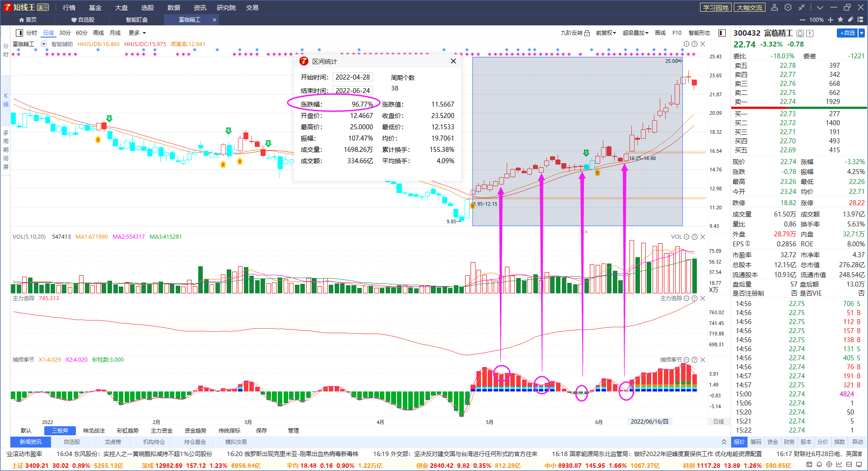This screenshot has width=868, height=471.
Task: Toggle 多周期同屏 in left sidebar
Action: (x=6, y=150)
